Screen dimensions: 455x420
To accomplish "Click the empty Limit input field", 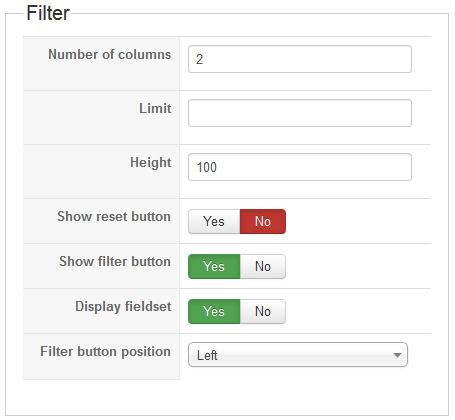I will tap(300, 113).
